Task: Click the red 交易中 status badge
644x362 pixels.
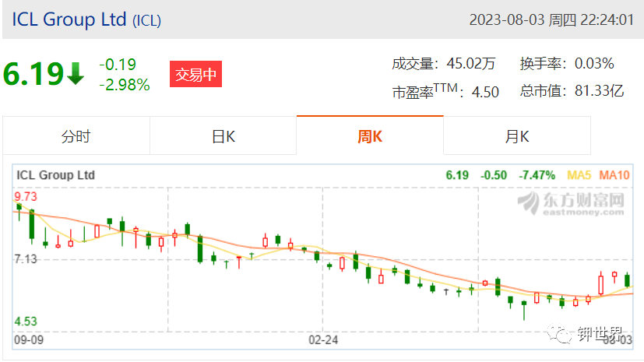Action: pos(195,74)
